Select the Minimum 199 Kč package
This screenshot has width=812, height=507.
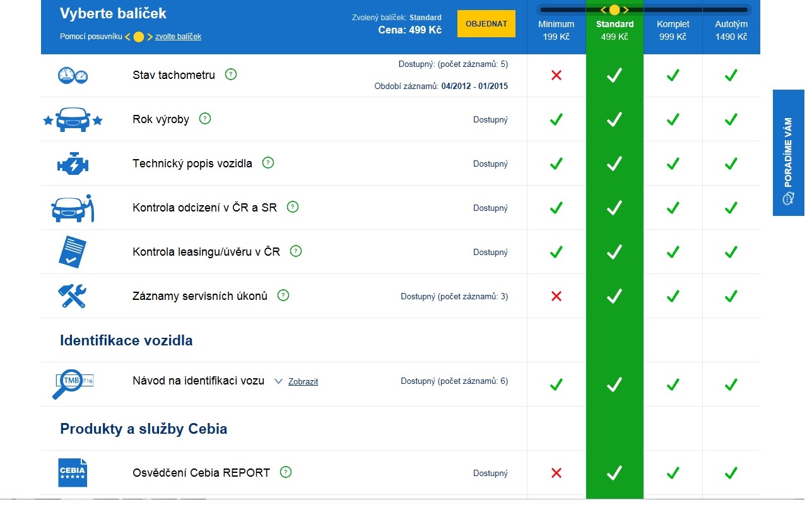coord(556,30)
